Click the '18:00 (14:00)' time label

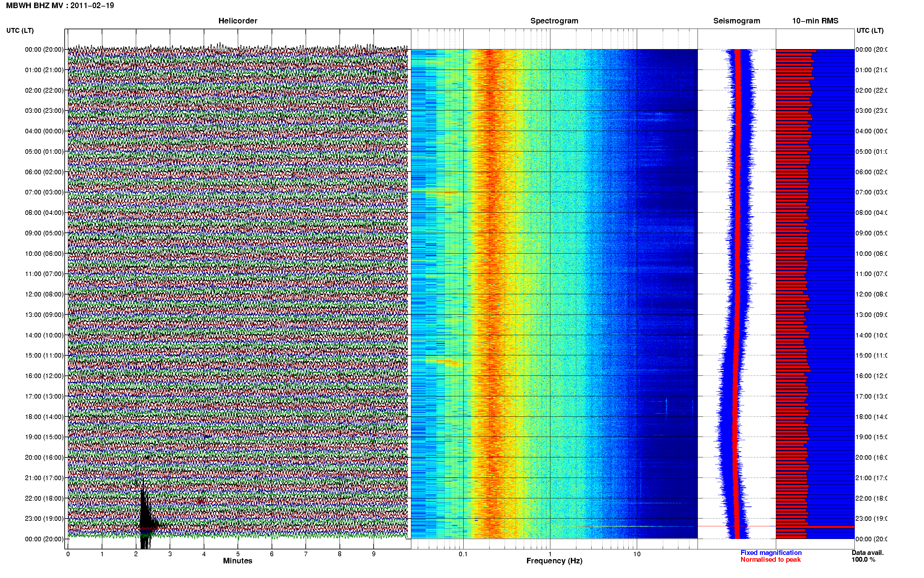[44, 417]
